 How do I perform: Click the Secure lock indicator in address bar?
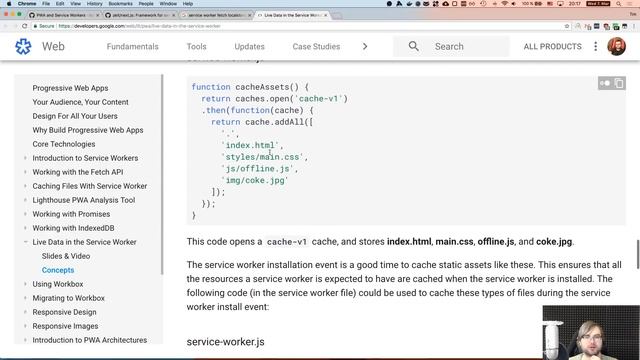coord(44,26)
